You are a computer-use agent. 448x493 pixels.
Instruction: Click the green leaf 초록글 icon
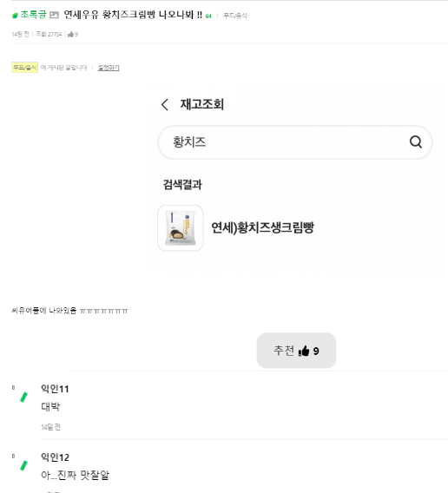pyautogui.click(x=15, y=16)
